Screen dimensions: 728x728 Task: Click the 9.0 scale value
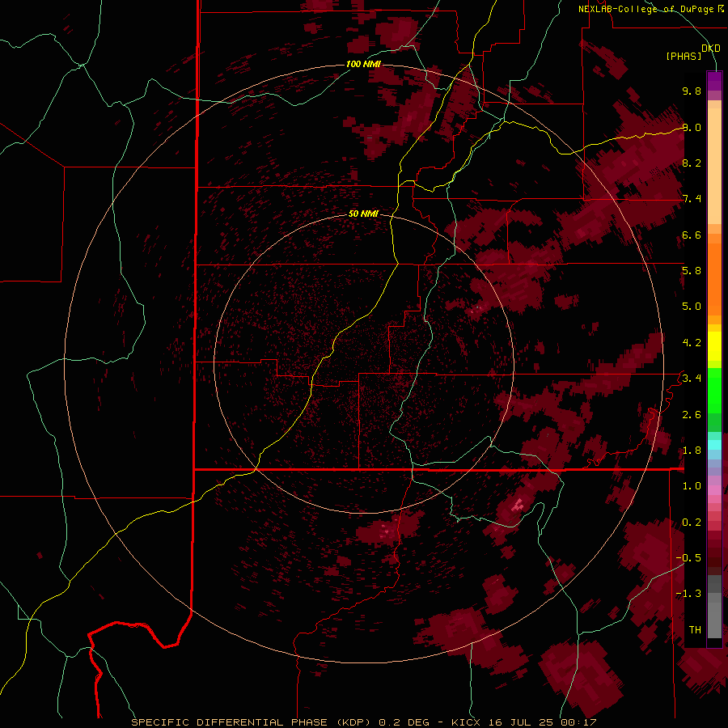(692, 127)
